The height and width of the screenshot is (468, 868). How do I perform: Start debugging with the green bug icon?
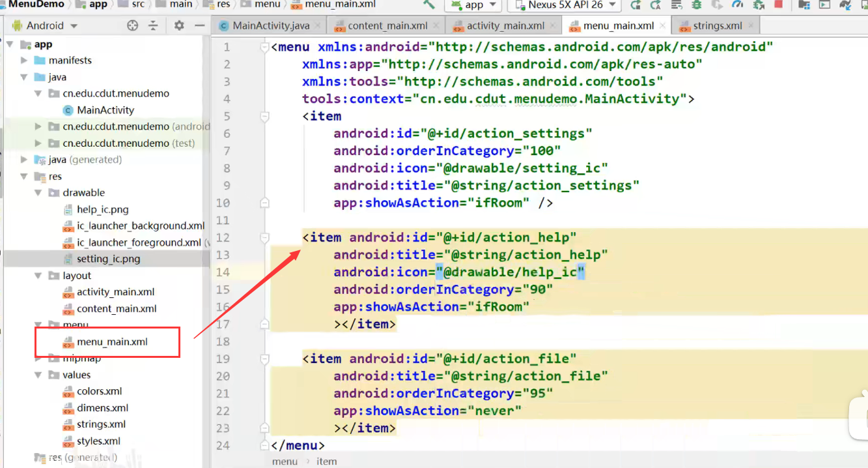click(x=697, y=5)
